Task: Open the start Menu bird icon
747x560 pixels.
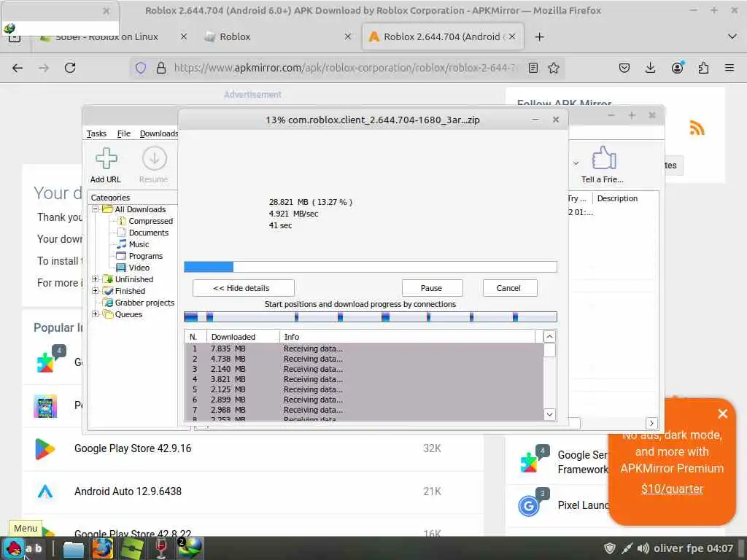Action: [x=15, y=548]
